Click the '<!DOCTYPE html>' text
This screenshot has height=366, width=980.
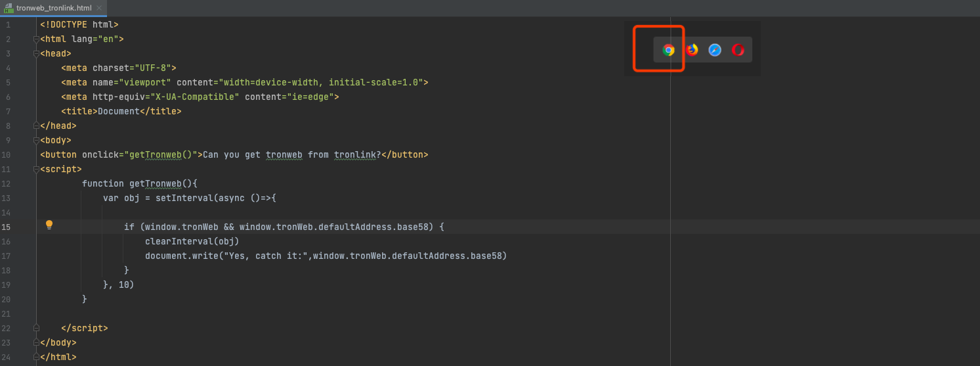point(79,24)
